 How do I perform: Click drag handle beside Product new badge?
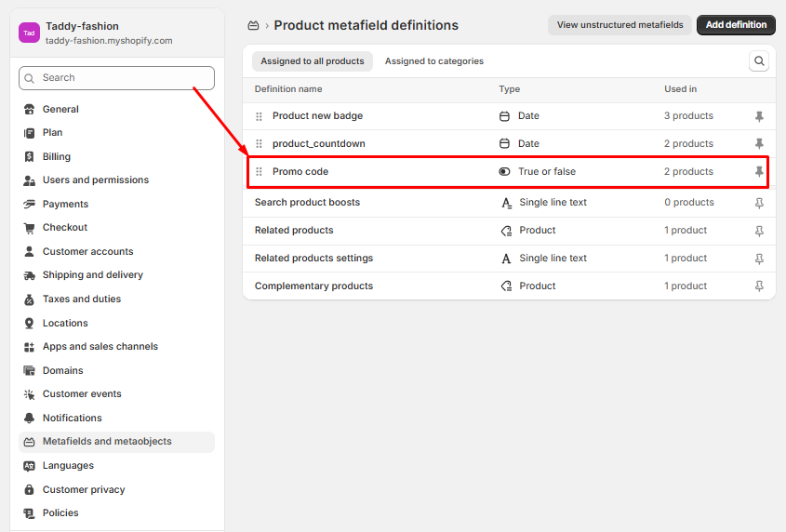(260, 116)
